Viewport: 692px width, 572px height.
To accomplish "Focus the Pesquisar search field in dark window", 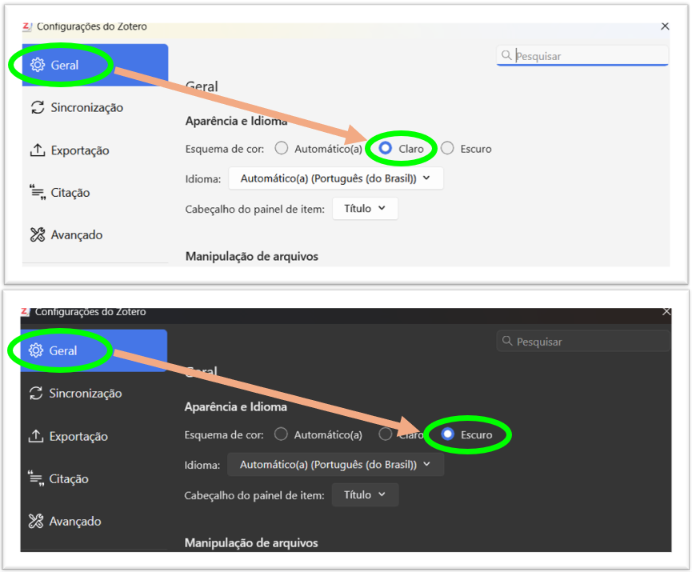I will coord(583,341).
